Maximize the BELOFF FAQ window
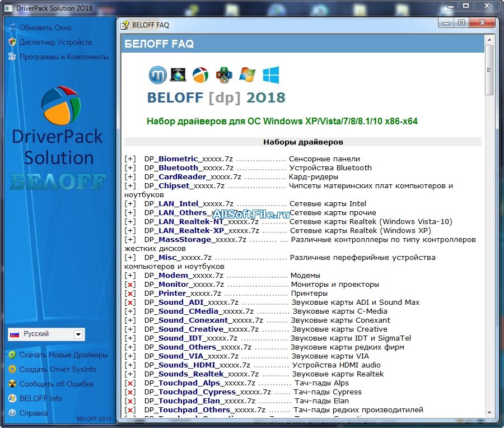Image resolution: width=504 pixels, height=428 pixels. click(x=461, y=22)
